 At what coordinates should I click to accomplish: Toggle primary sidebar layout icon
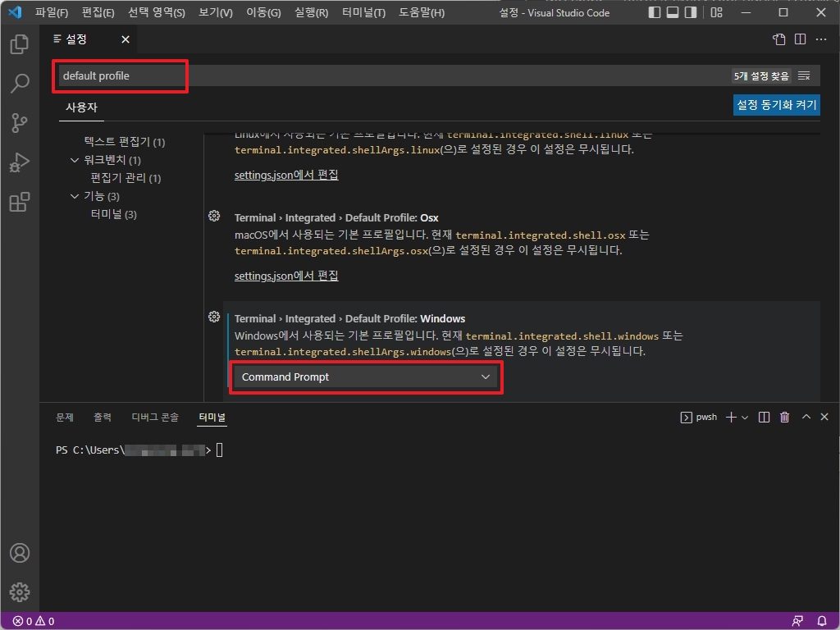pos(654,12)
